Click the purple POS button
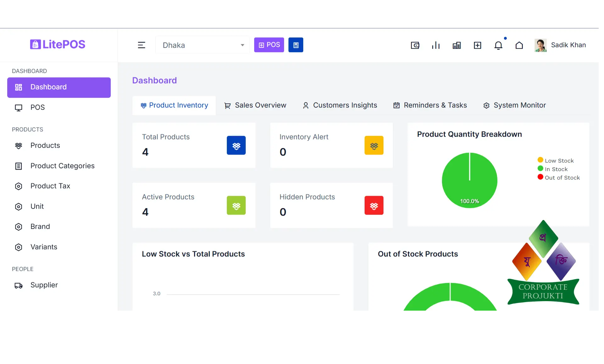The height and width of the screenshot is (364, 604). [x=269, y=45]
